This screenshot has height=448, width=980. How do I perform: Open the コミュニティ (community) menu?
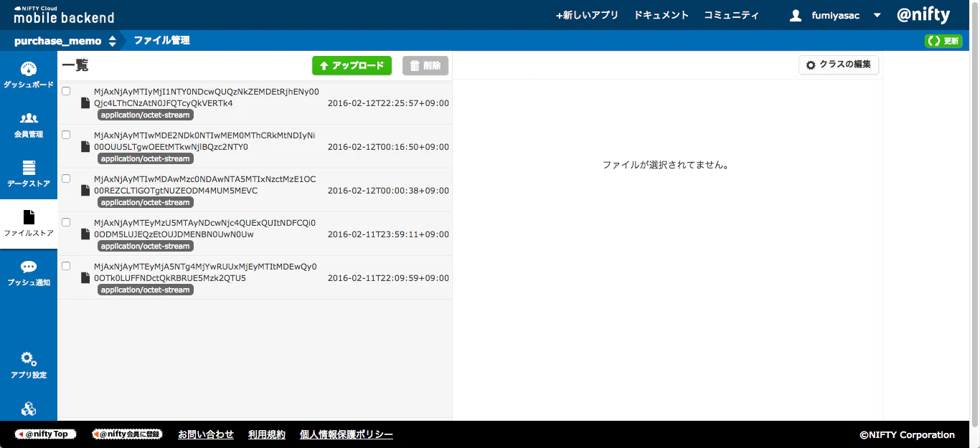tap(731, 15)
